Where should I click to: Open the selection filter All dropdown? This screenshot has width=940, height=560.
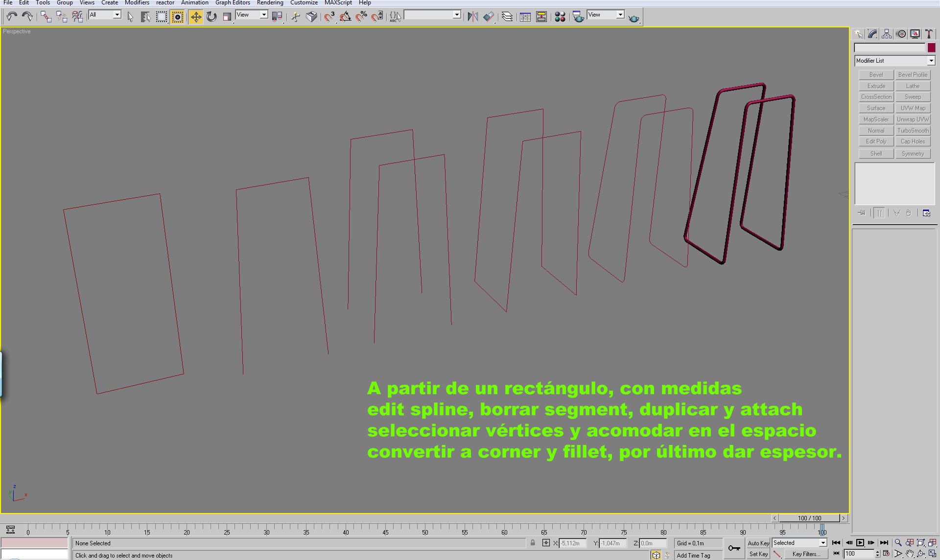click(117, 15)
